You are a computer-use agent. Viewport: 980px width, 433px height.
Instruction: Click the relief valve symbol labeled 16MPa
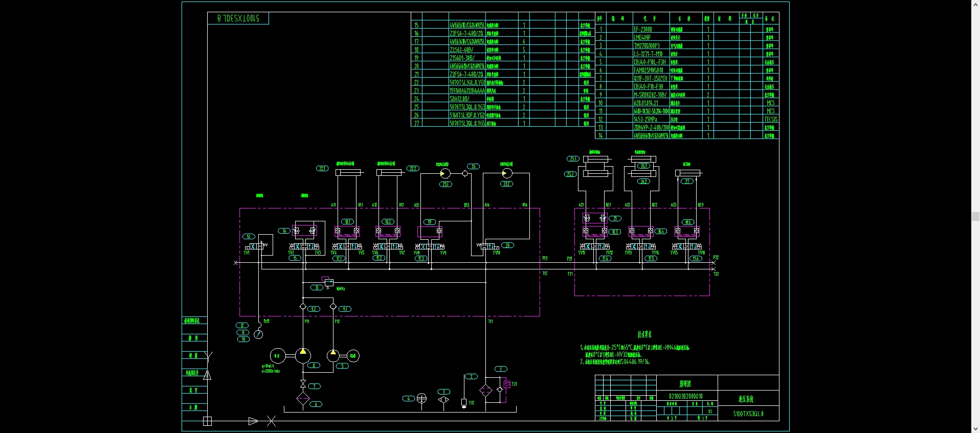(x=328, y=282)
